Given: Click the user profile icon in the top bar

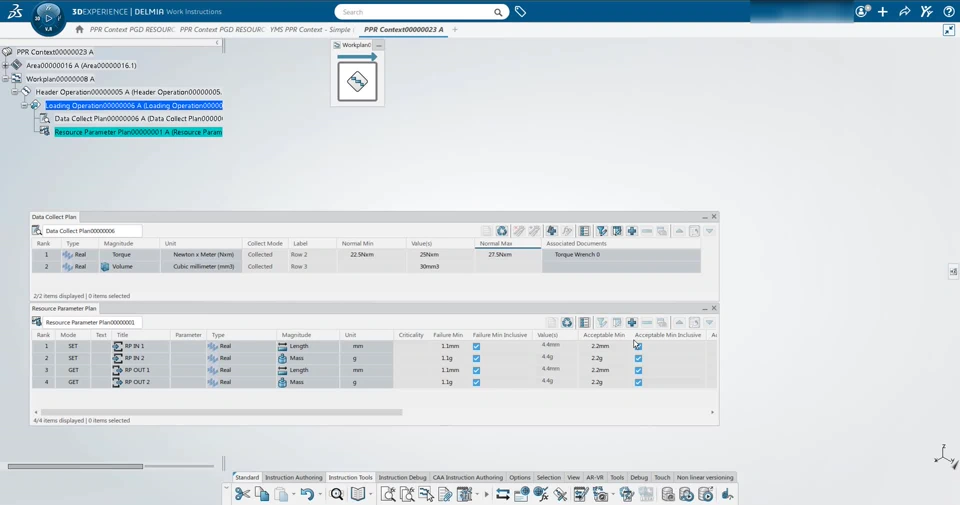Looking at the screenshot, I should [x=862, y=12].
